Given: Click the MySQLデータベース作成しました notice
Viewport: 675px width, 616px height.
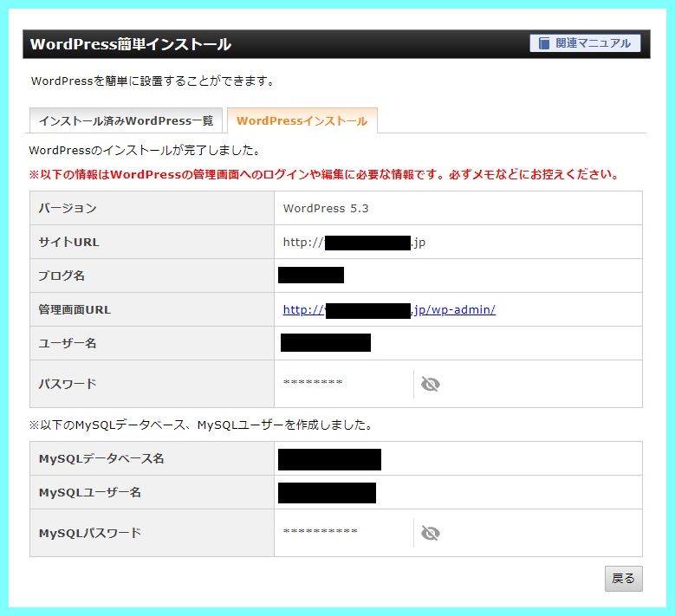Looking at the screenshot, I should click(201, 425).
